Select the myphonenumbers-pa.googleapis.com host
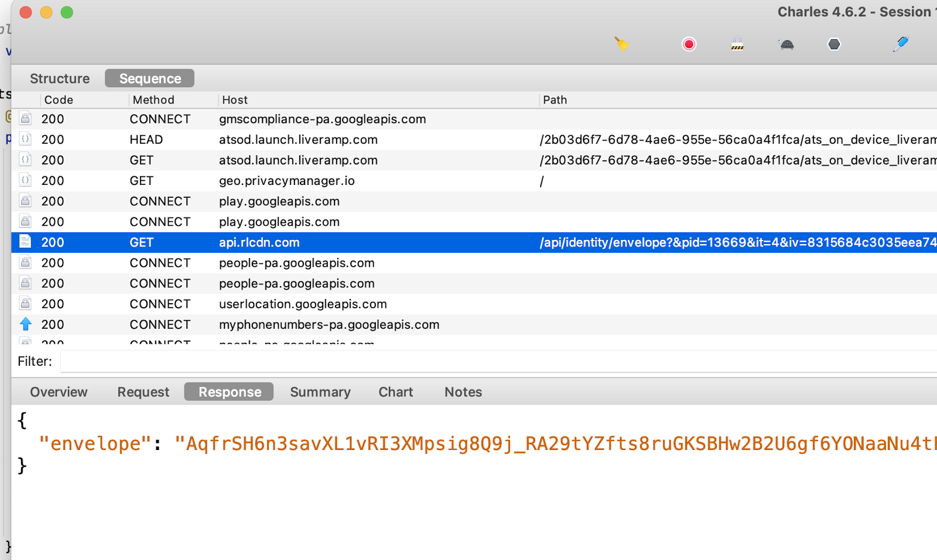Viewport: 937px width, 560px height. [329, 324]
